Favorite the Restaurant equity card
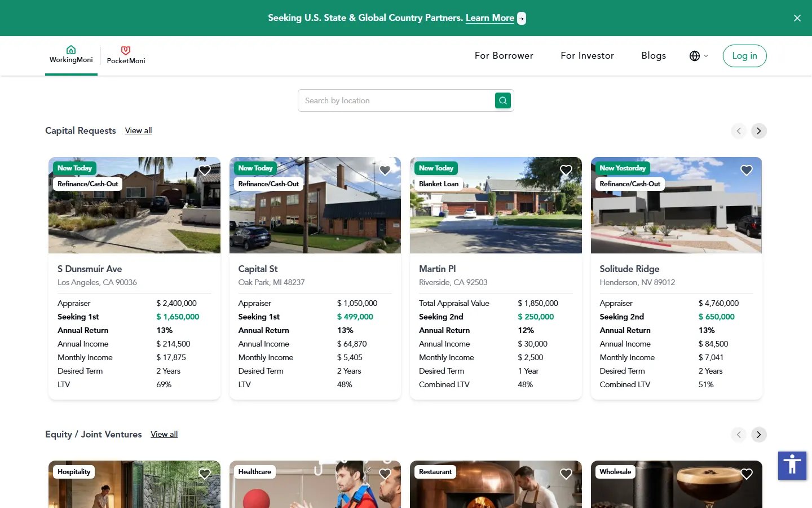The height and width of the screenshot is (508, 812). click(x=566, y=474)
